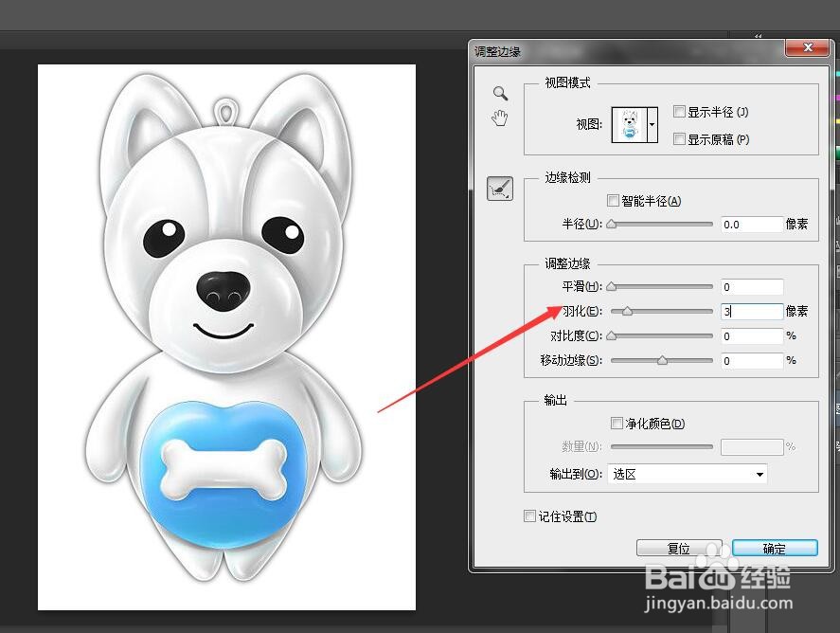Enable the 显示半径(J) checkbox

[x=680, y=111]
